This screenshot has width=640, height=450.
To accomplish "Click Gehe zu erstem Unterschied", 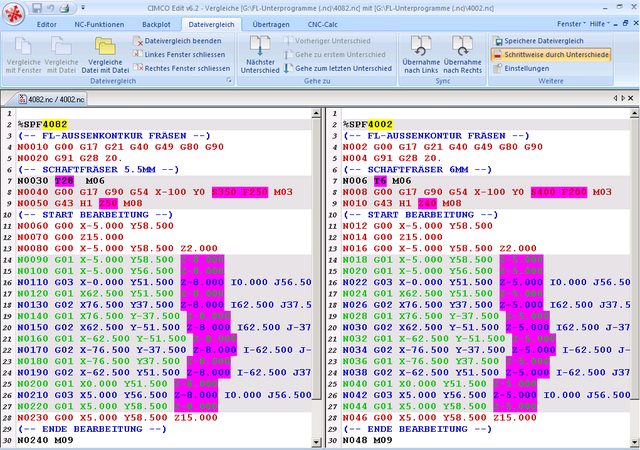I will (335, 54).
